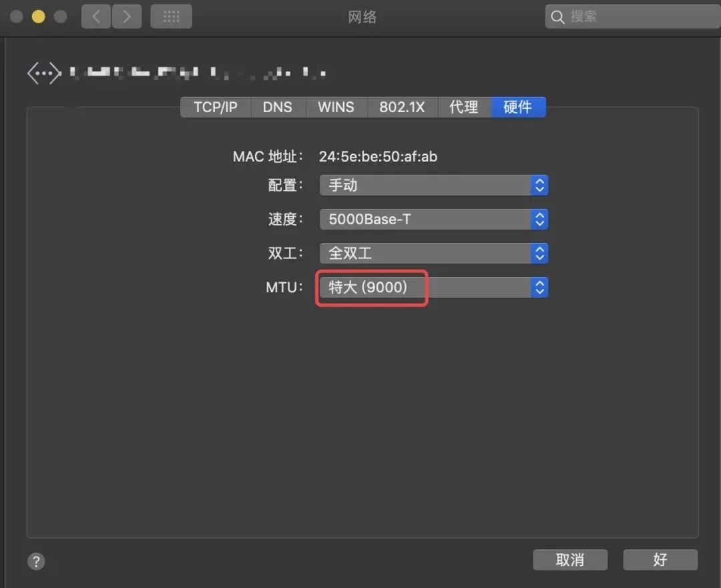Click the 速度 dropdown arrows

[x=539, y=219]
